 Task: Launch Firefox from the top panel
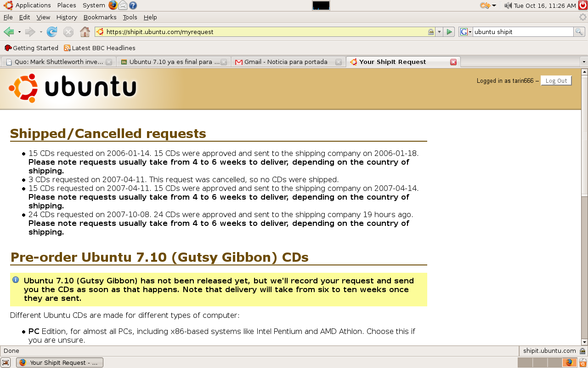[x=113, y=6]
